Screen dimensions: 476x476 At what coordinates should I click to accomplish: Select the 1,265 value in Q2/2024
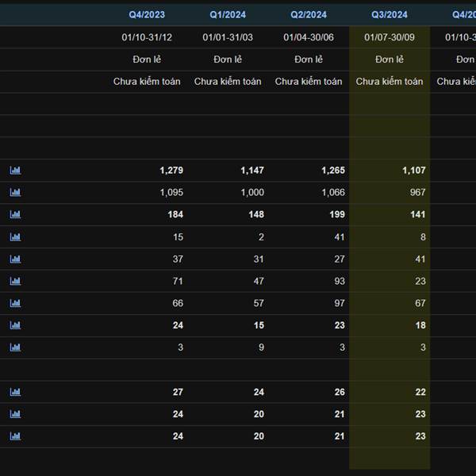tap(333, 170)
